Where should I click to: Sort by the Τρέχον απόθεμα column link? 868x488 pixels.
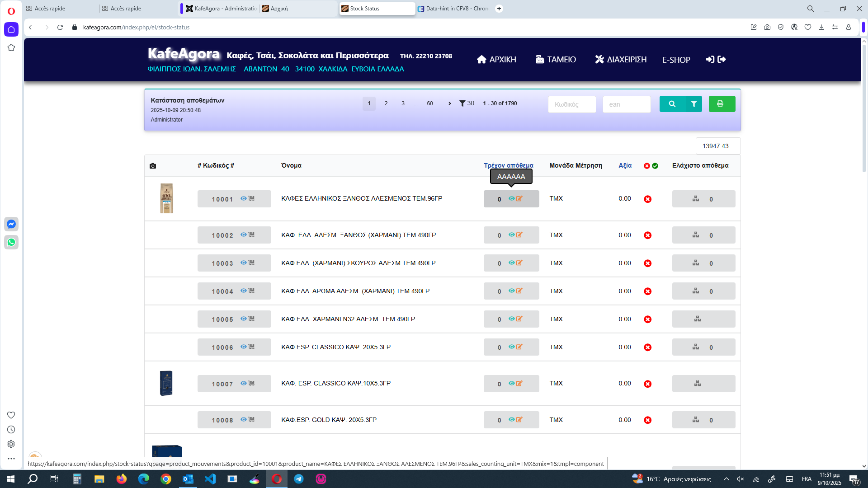(508, 165)
